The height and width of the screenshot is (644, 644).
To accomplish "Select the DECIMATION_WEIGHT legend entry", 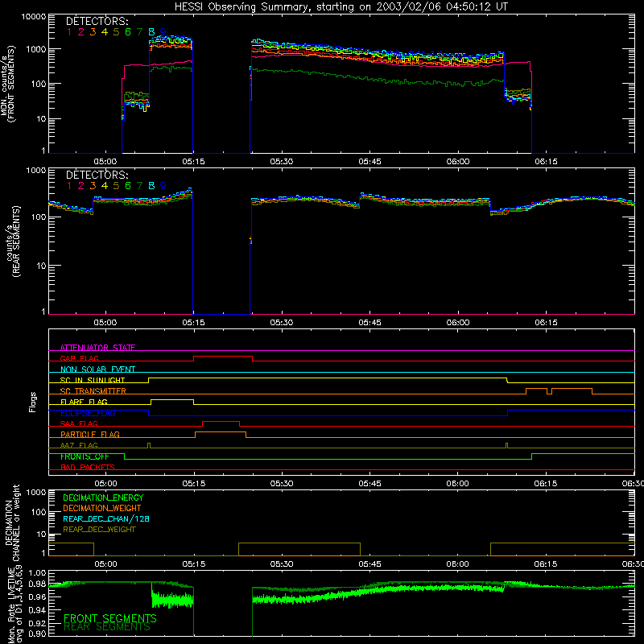I will (x=102, y=508).
